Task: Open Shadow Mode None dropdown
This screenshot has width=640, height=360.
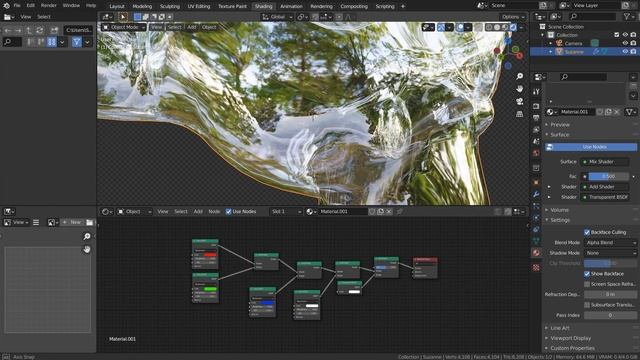Action: (x=610, y=253)
